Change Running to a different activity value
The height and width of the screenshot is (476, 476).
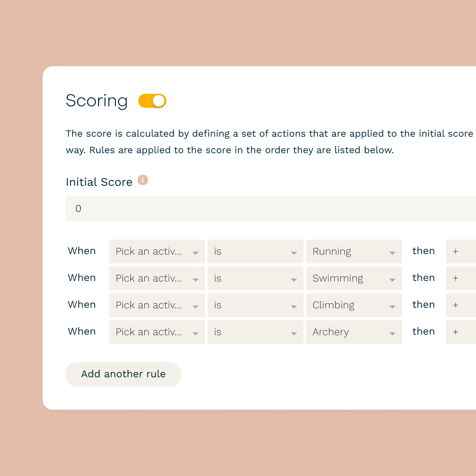[353, 251]
